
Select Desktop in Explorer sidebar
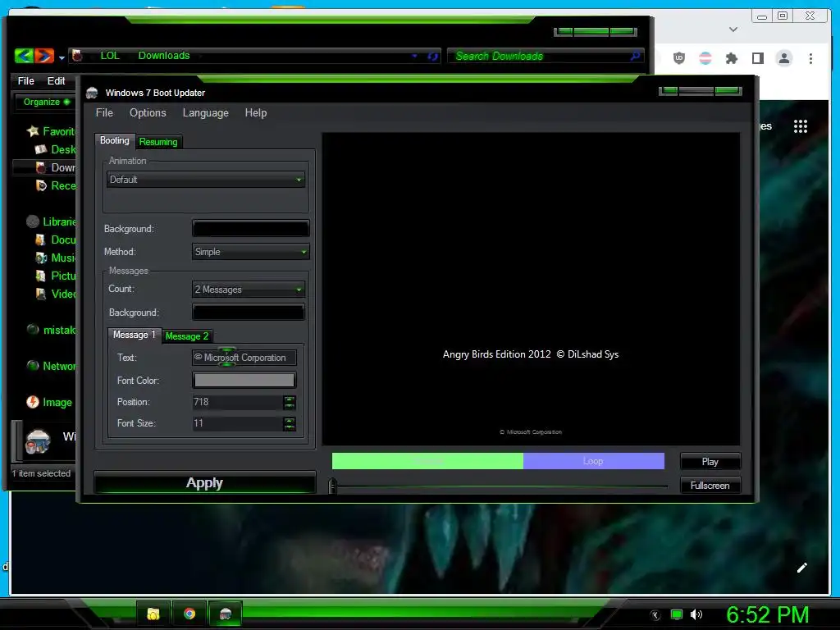click(57, 149)
